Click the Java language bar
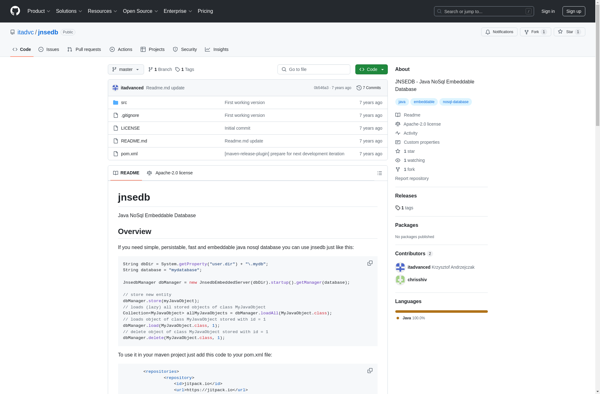Viewport: 600px width, 394px height. 441,311
